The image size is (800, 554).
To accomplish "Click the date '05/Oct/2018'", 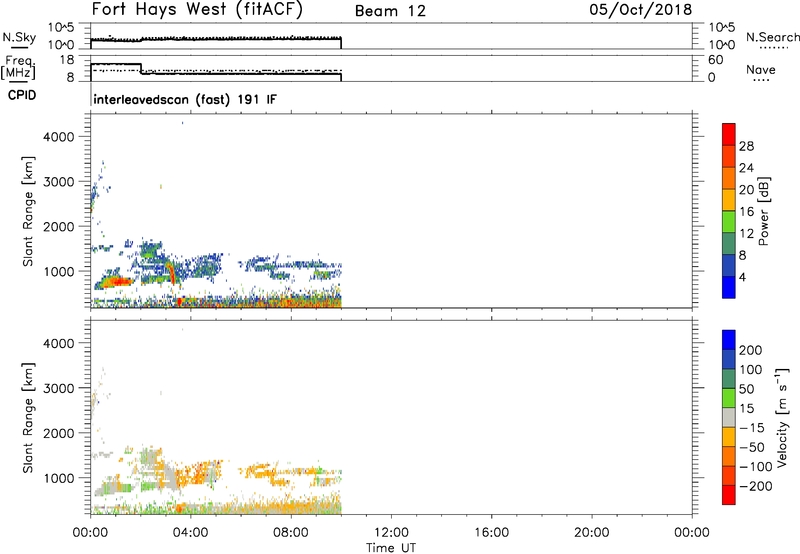I will (640, 10).
